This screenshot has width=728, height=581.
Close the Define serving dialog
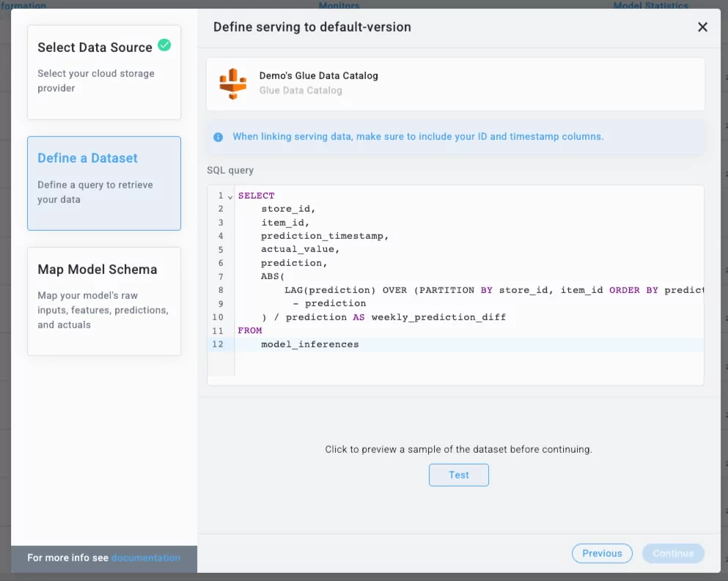coord(702,27)
